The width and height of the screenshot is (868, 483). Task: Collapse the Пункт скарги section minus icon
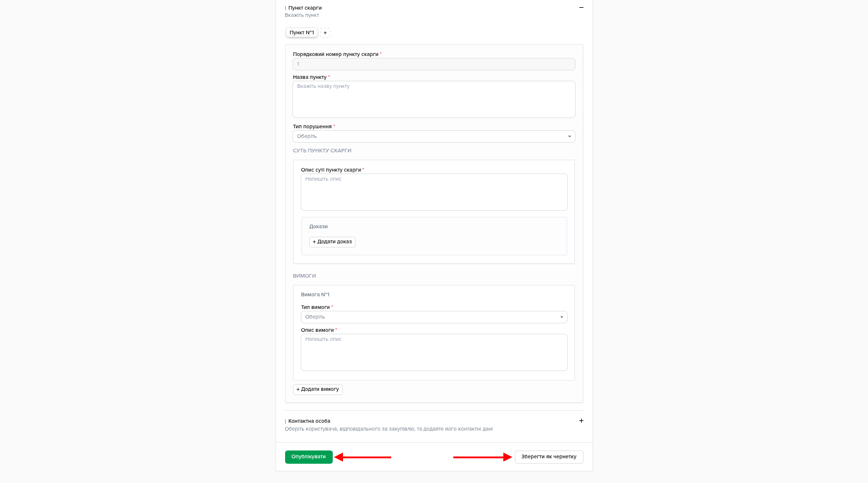pyautogui.click(x=581, y=8)
